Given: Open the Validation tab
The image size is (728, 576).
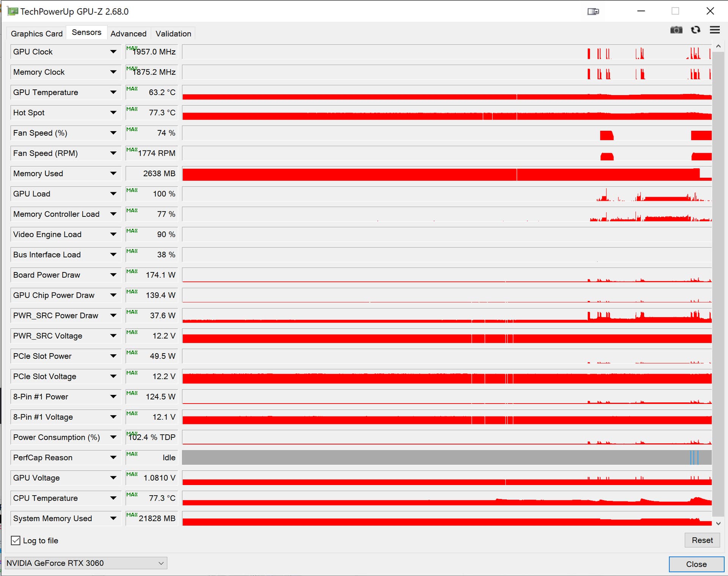Looking at the screenshot, I should coord(173,34).
